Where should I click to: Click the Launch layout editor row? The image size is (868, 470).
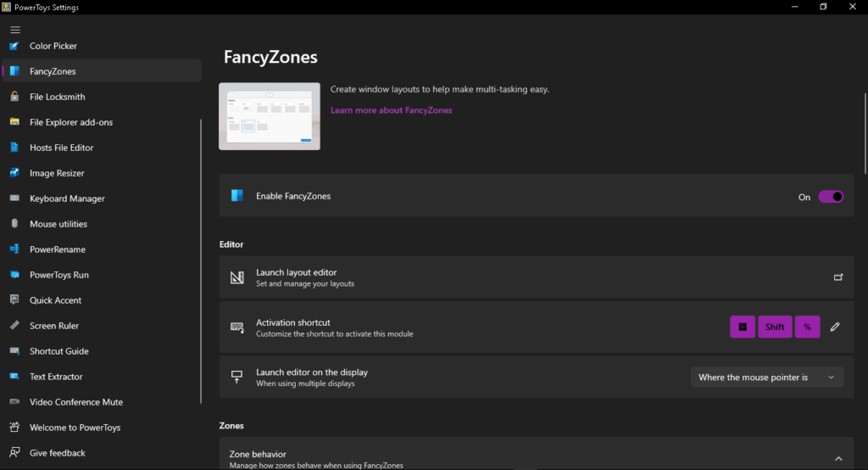(x=537, y=277)
